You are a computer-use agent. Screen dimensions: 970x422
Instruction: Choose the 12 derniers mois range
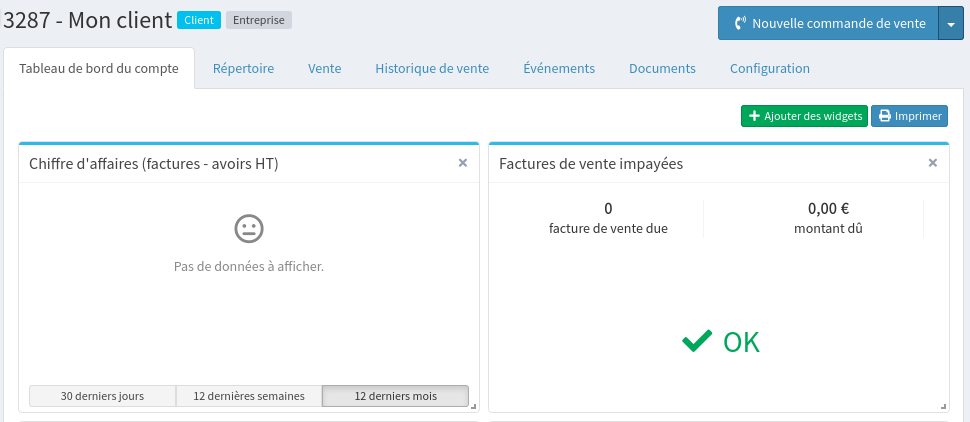(x=395, y=396)
